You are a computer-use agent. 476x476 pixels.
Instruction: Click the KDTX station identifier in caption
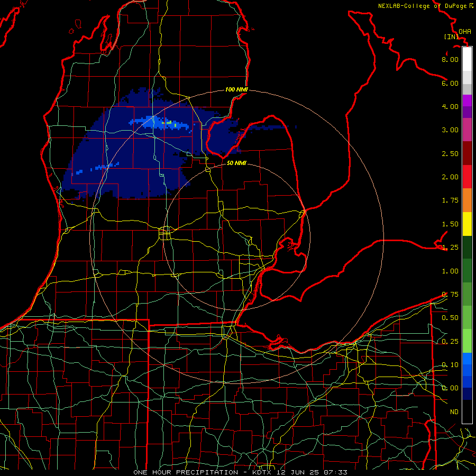pyautogui.click(x=263, y=472)
